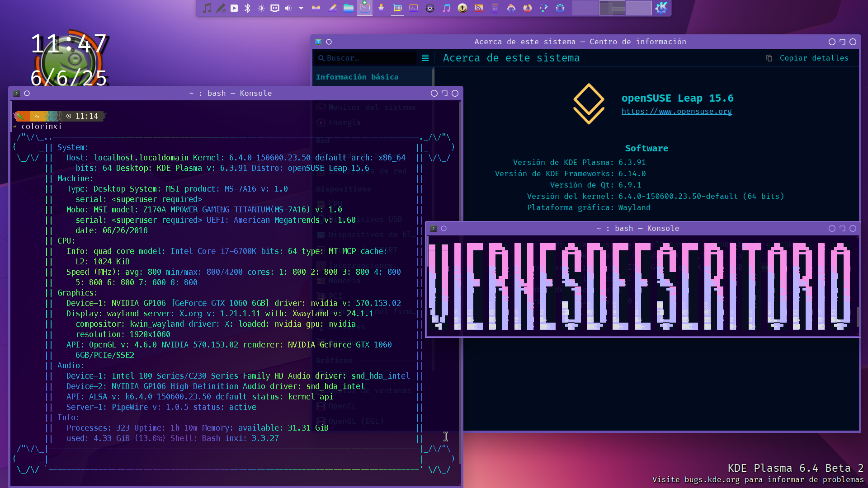This screenshot has height=488, width=868.
Task: Click the orange download arrow launcher
Action: tap(381, 8)
